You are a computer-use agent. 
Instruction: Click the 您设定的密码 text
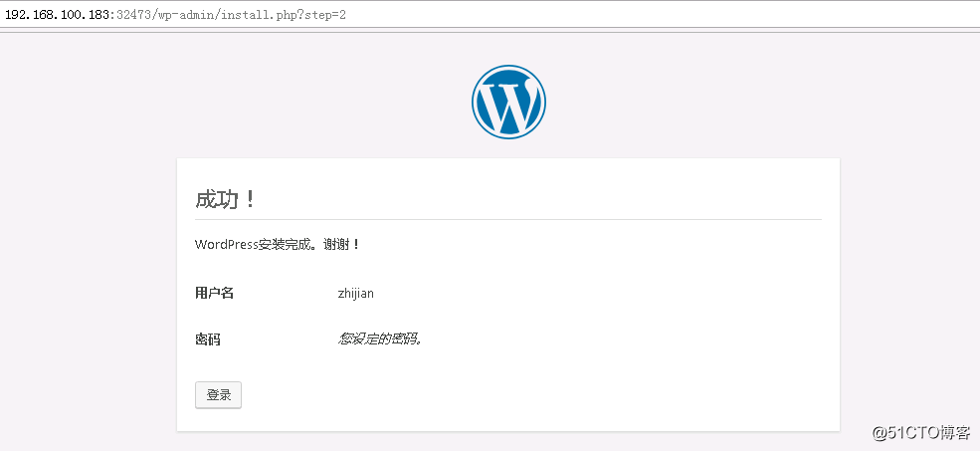click(x=380, y=339)
